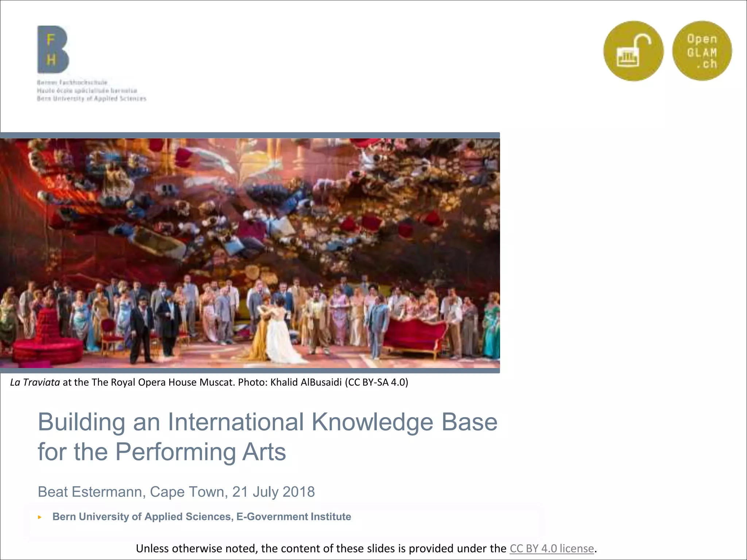Open the CC BY 4.0 license link
Image resolution: width=747 pixels, height=560 pixels.
(x=551, y=548)
